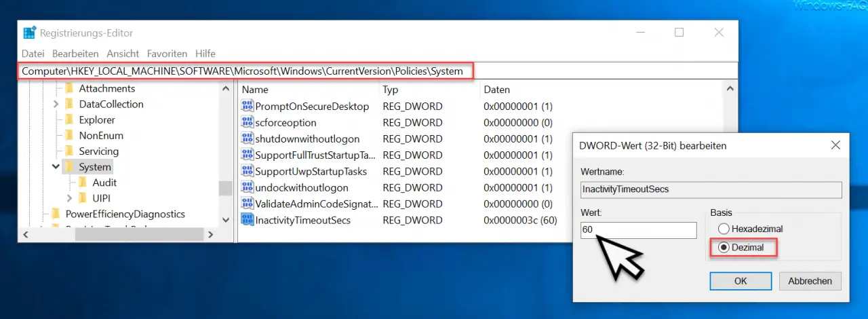
Task: Select the Dezimal base option
Action: point(723,248)
